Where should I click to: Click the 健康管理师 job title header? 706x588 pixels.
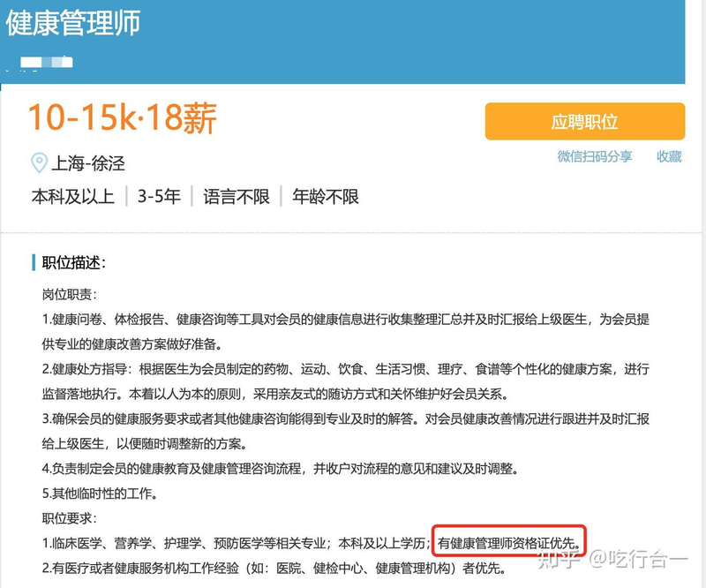coord(73,24)
